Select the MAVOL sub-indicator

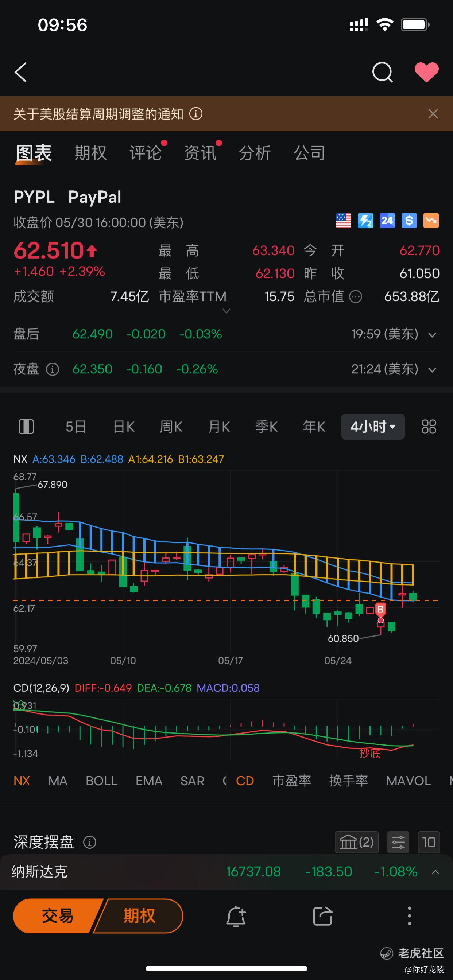pos(409,781)
